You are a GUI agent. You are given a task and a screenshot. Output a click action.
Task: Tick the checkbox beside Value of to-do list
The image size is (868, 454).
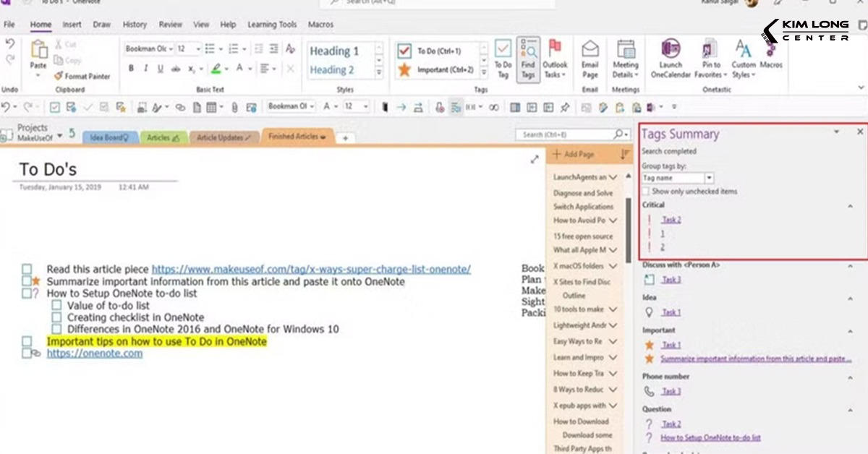(x=56, y=305)
